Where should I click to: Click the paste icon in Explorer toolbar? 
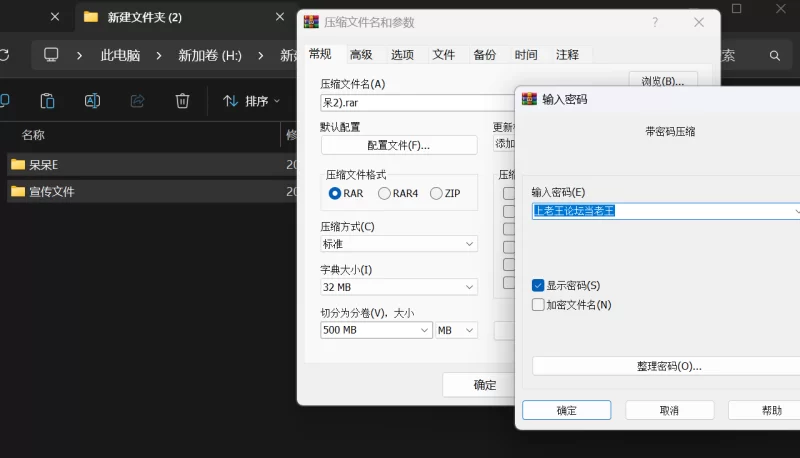47,101
